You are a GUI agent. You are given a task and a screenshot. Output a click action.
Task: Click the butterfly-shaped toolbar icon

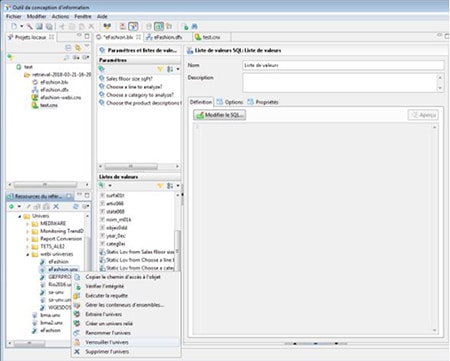tap(107, 26)
